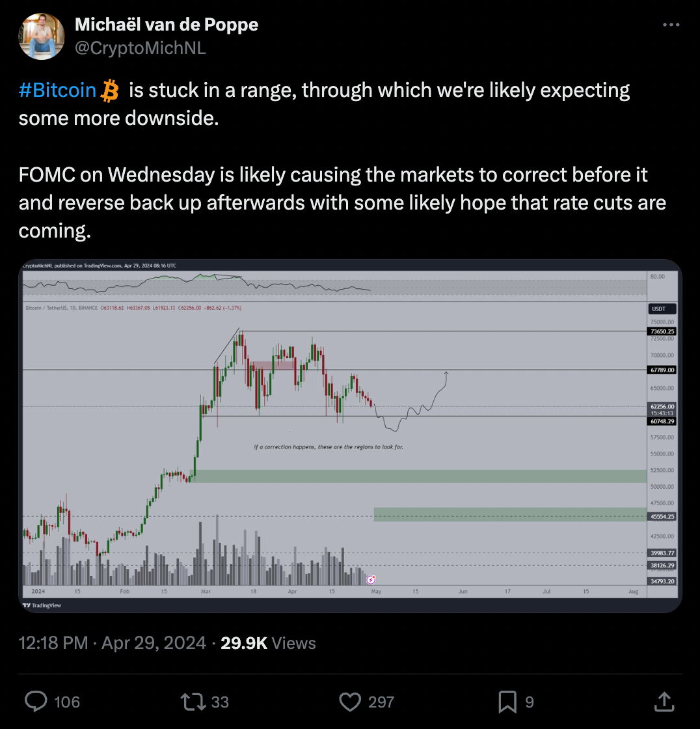Open the more options menu on the tweet

pyautogui.click(x=671, y=25)
